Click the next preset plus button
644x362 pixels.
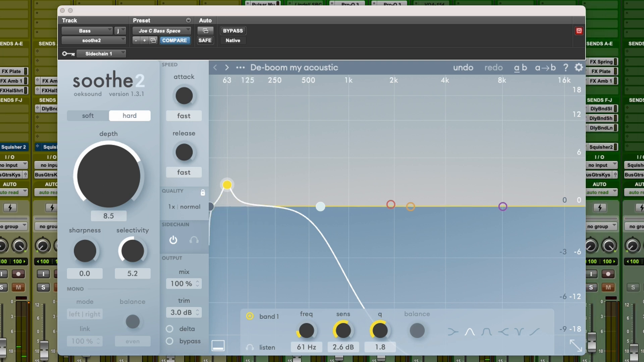click(x=145, y=40)
